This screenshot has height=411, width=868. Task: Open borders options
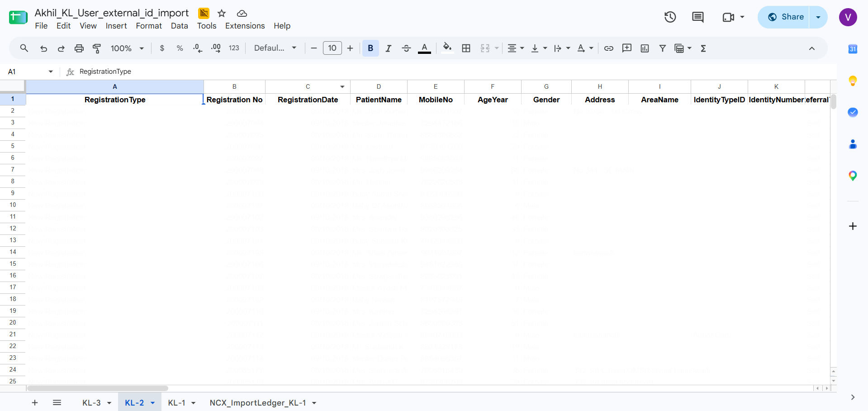466,48
